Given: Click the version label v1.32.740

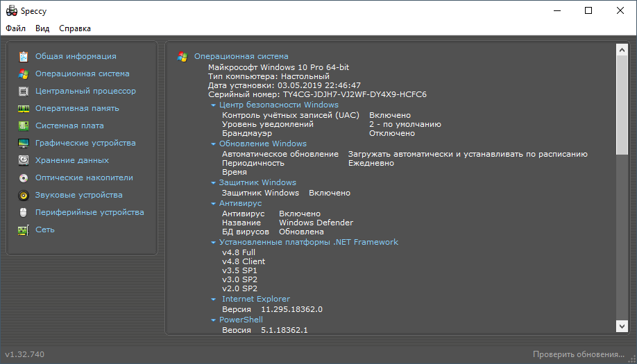Looking at the screenshot, I should coord(25,354).
